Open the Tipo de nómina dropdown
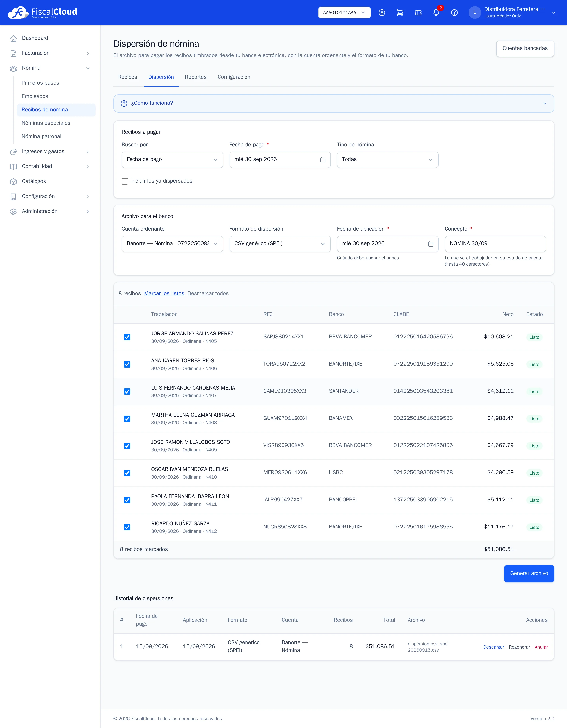The height and width of the screenshot is (728, 567). [x=388, y=160]
